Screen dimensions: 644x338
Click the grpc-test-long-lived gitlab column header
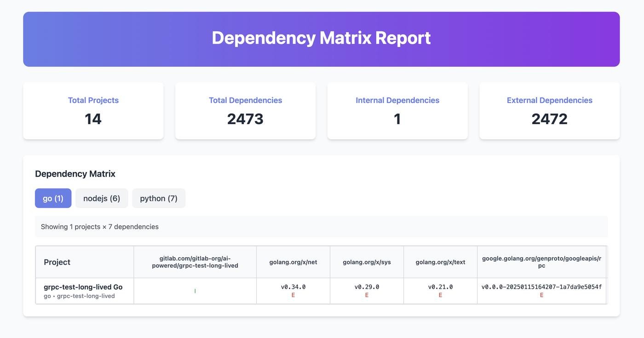(x=195, y=262)
